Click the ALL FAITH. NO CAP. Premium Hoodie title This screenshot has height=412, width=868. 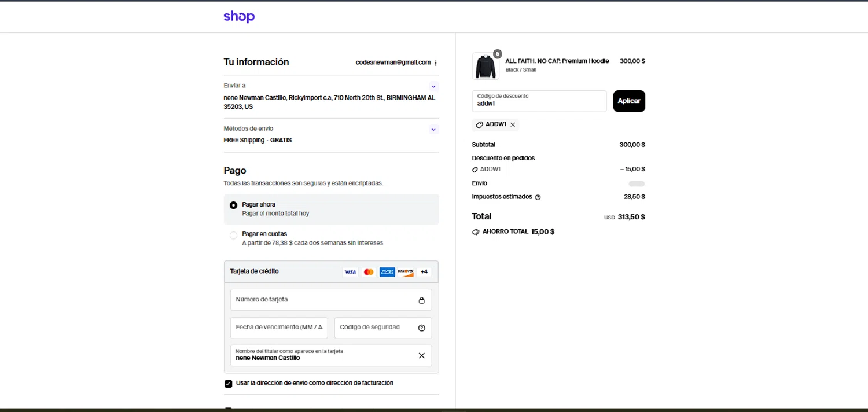[557, 61]
